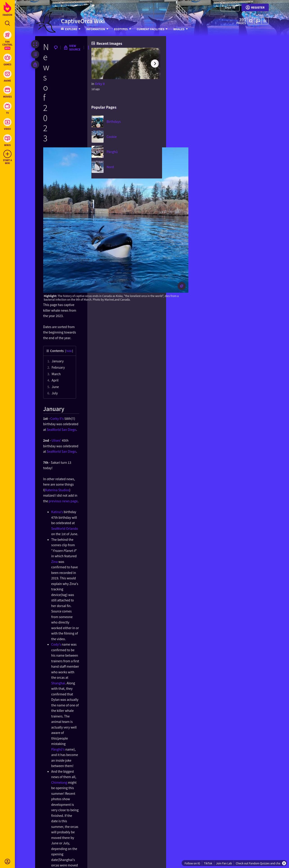Open the Information dropdown menu
This screenshot has width=289, height=868.
pyautogui.click(x=97, y=29)
